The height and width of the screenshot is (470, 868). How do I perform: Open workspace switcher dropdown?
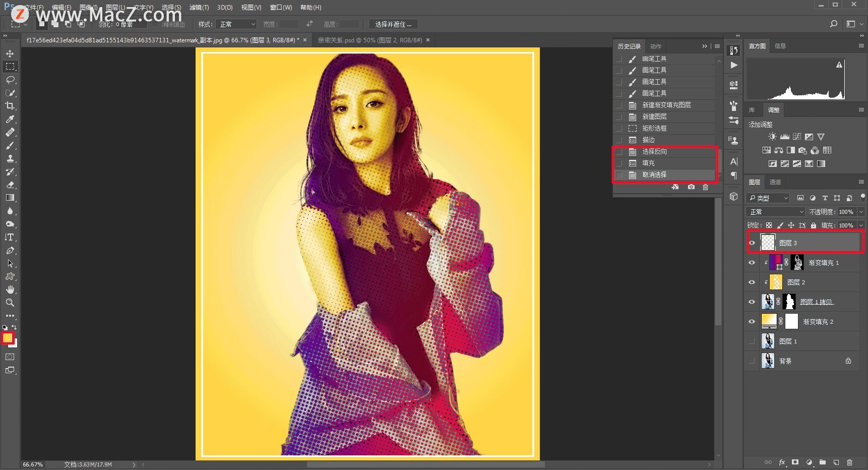click(854, 24)
